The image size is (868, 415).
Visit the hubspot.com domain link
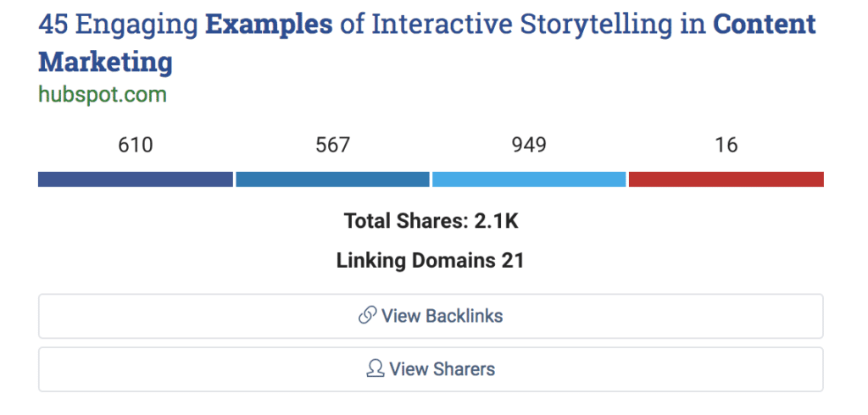coord(103,95)
